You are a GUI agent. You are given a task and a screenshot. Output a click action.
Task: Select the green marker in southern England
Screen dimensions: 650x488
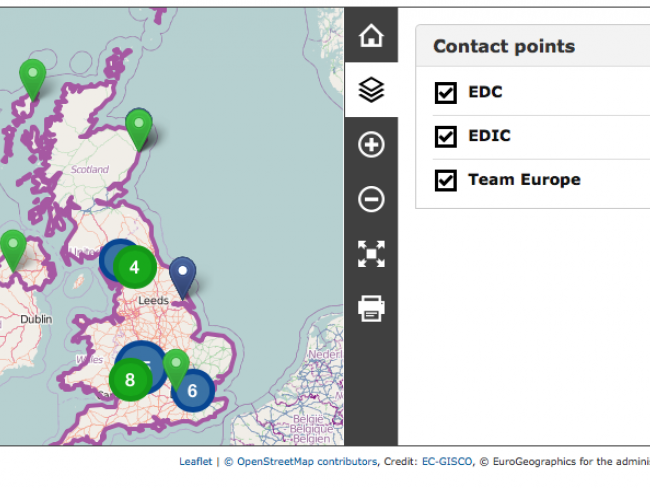click(176, 367)
